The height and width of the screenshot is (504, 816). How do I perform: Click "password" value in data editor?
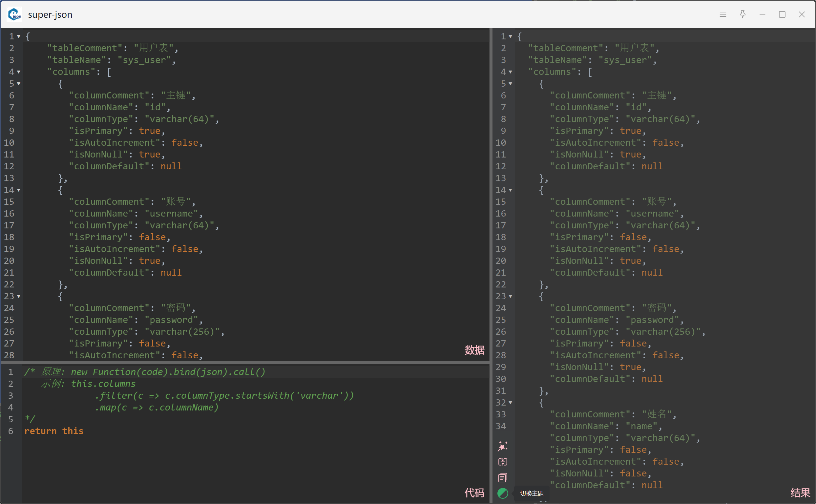pyautogui.click(x=171, y=320)
